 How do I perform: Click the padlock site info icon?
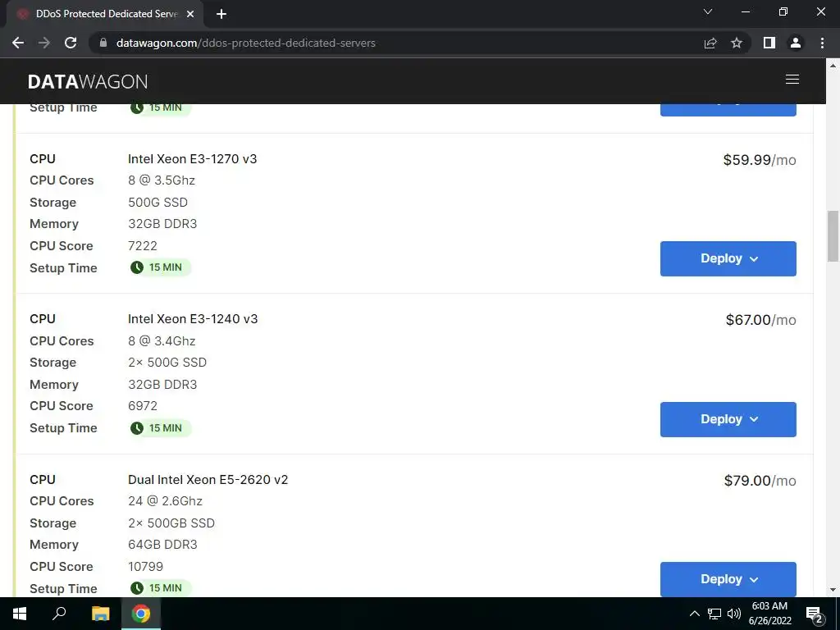(x=103, y=43)
